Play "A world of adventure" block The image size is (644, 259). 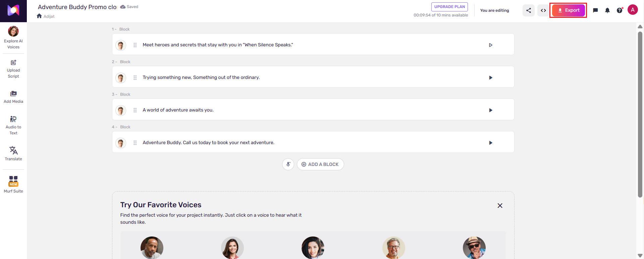[x=490, y=110]
